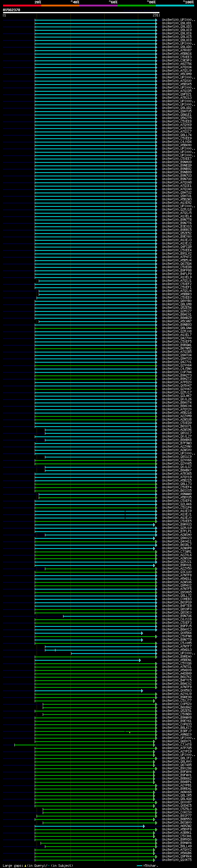Open hit UniRef100_A7QYK9

point(177,125)
